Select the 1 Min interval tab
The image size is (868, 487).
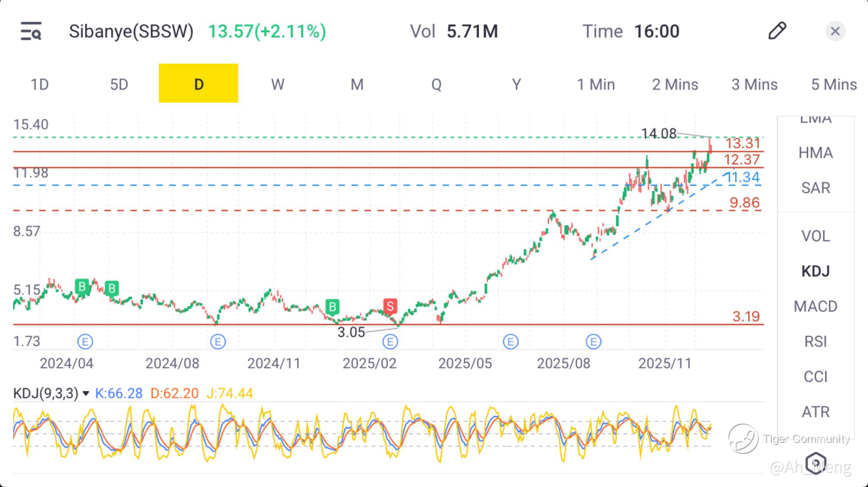pos(595,84)
